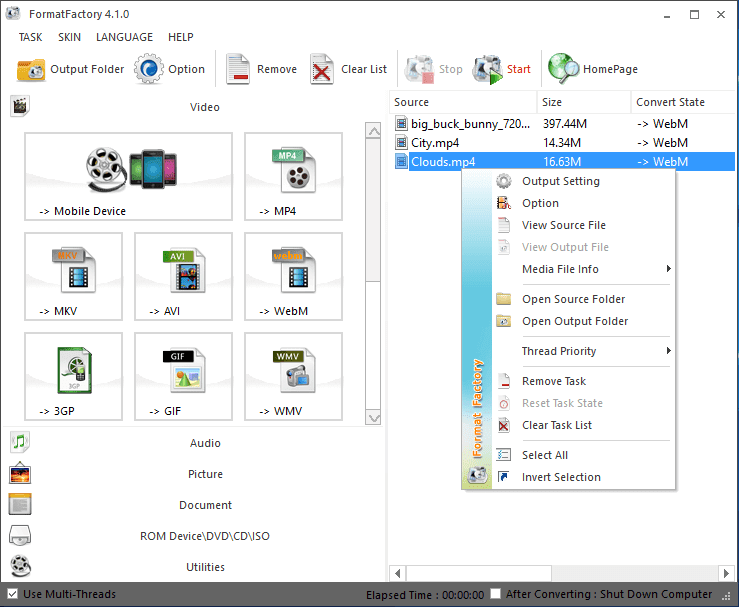Open the TASK menu
739x607 pixels.
(30, 37)
